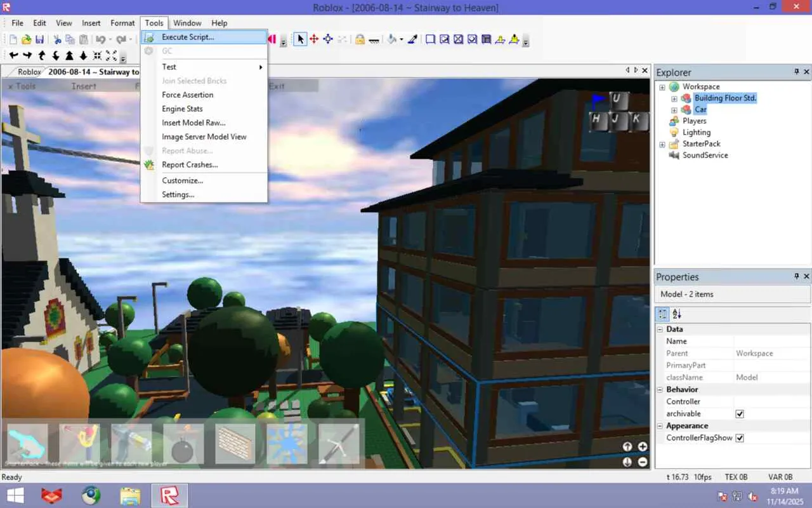Click the Name property value field
Image resolution: width=812 pixels, height=508 pixels.
[x=772, y=342]
